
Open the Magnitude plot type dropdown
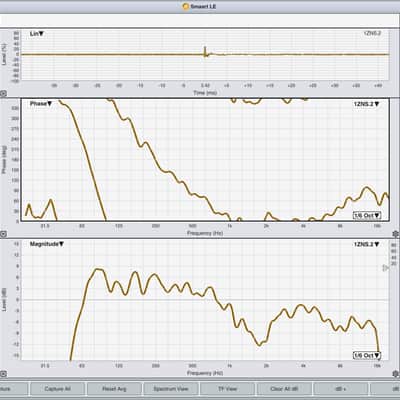47,244
